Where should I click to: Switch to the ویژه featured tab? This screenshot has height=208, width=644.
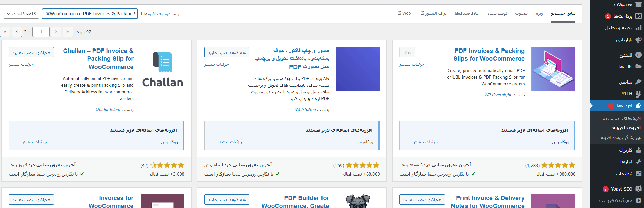(x=539, y=13)
